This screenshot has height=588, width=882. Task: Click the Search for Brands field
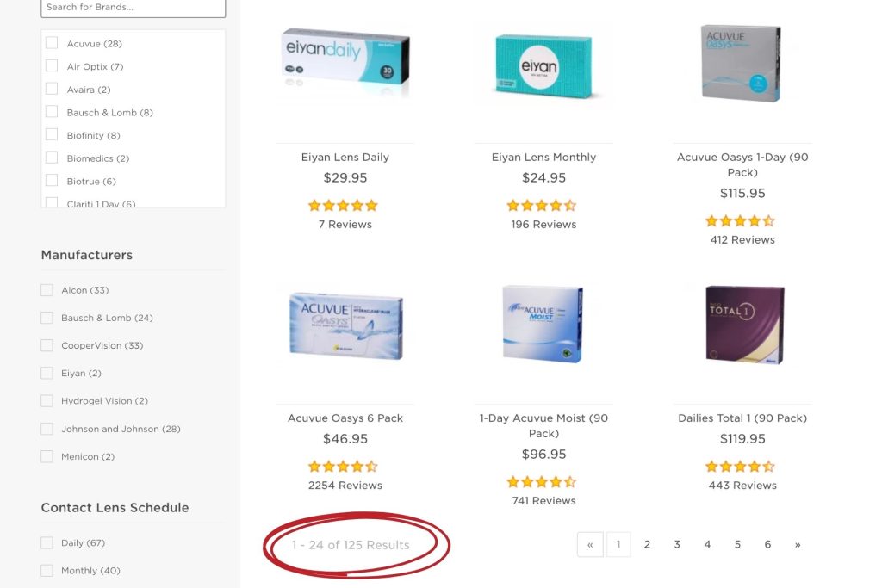[x=134, y=8]
